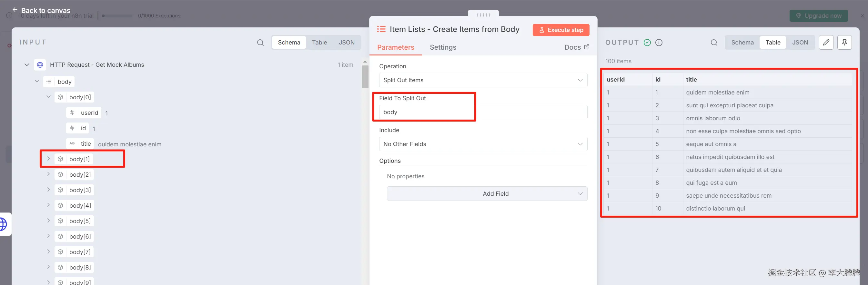868x285 pixels.
Task: Click the Field To Split Out input
Action: pos(483,112)
